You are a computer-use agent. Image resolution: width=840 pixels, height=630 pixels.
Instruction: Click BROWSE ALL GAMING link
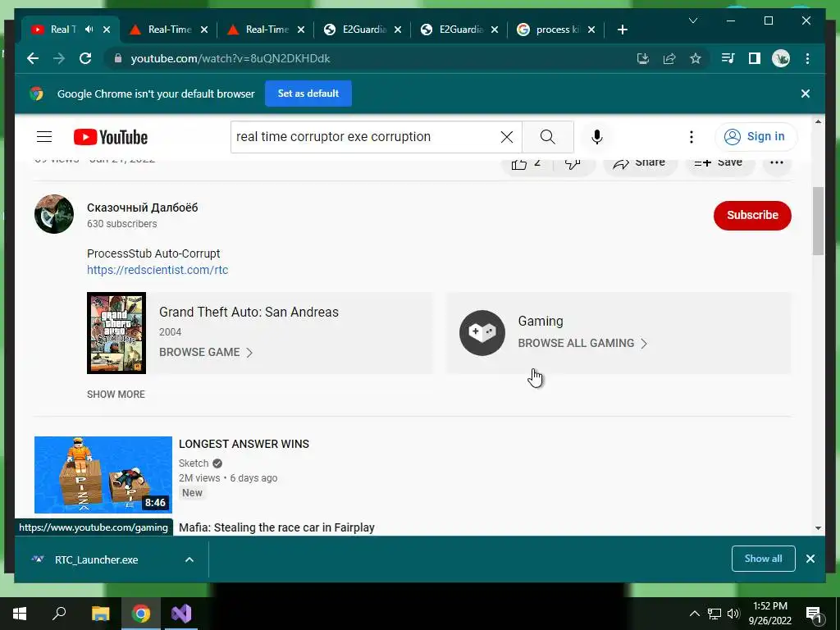(x=583, y=344)
